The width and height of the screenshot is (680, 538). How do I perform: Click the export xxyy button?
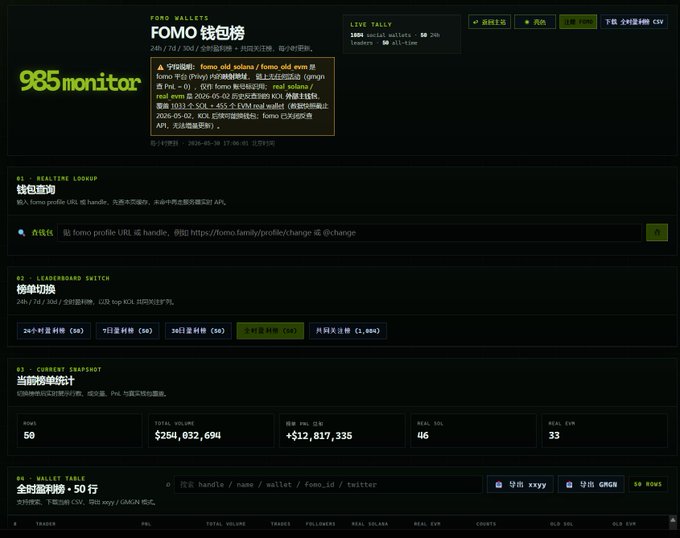520,485
